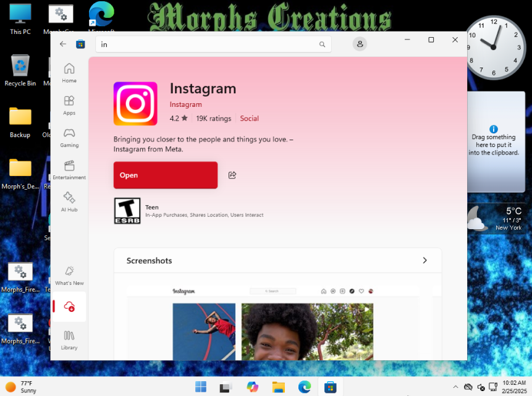Click the 19K ratings text
The height and width of the screenshot is (396, 532).
(213, 119)
